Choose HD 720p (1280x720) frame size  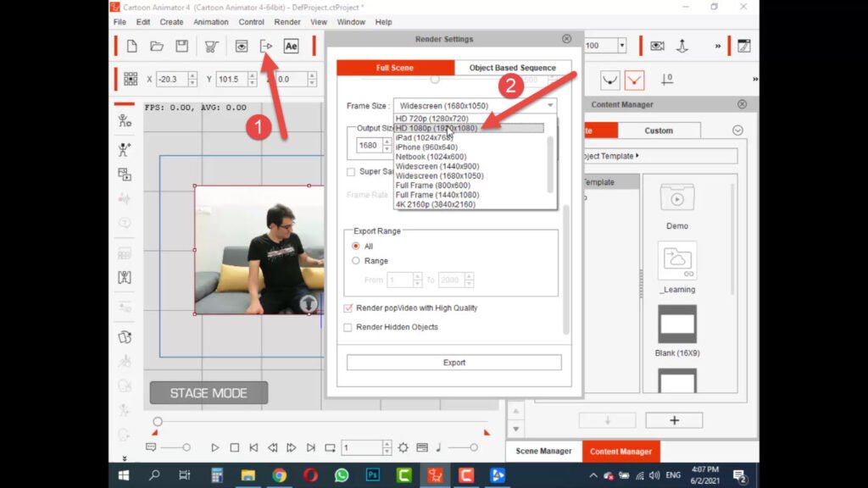point(469,119)
